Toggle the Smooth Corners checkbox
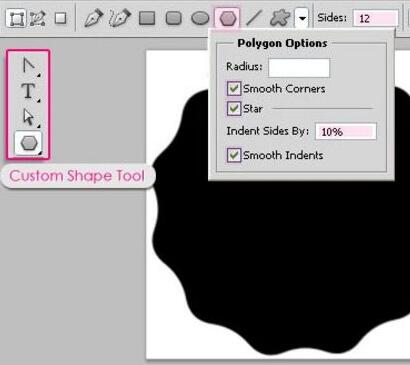Viewport: 410px width, 365px height. (234, 89)
